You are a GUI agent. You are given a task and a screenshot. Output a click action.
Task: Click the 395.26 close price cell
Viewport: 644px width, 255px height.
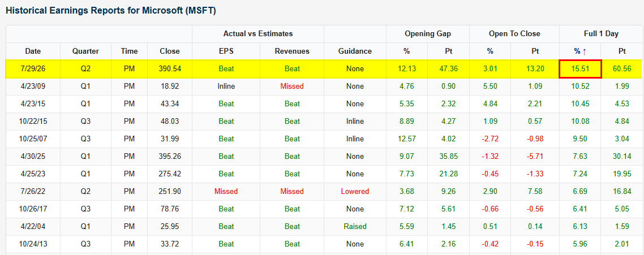pos(170,157)
